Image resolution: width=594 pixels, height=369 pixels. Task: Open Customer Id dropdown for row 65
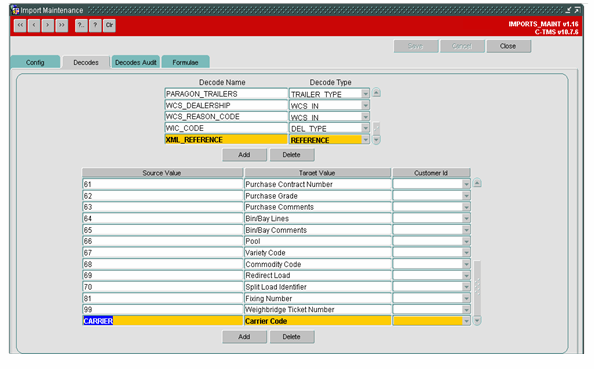click(x=466, y=230)
